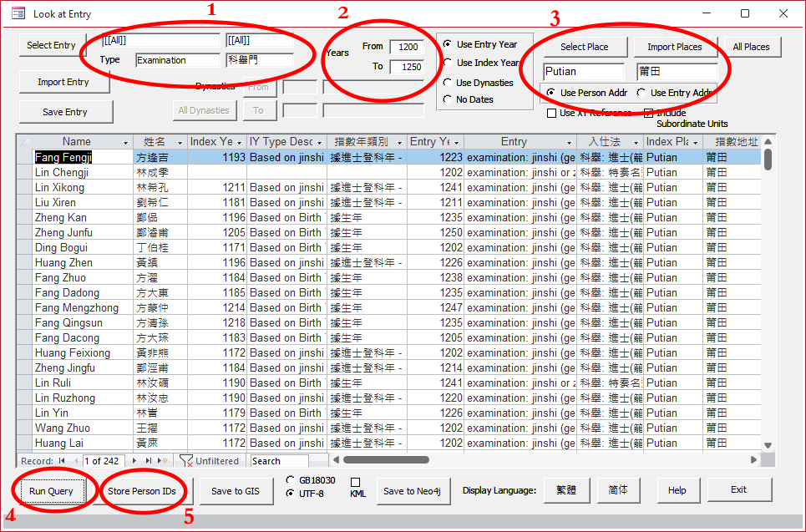The image size is (806, 532).
Task: Switch display language to 简体
Action: coord(618,490)
